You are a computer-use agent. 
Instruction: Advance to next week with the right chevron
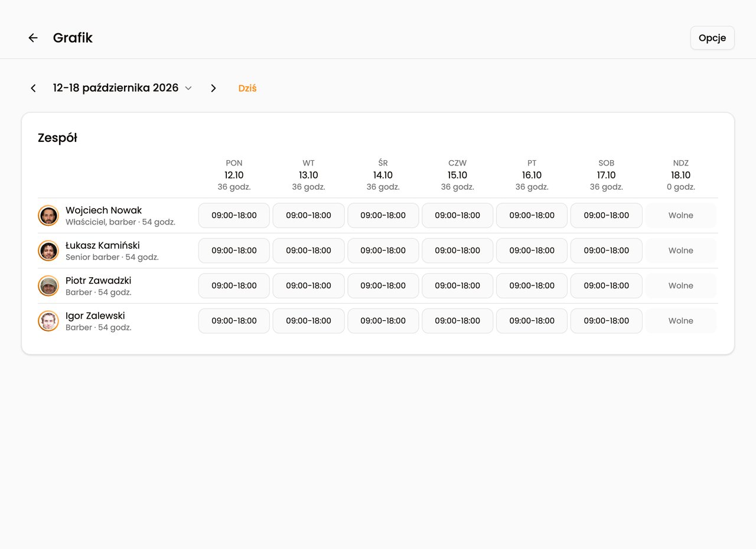pyautogui.click(x=213, y=88)
